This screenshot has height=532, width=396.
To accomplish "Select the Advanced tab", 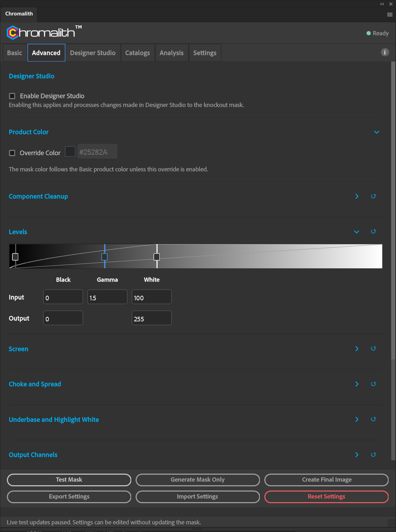I will tap(46, 53).
